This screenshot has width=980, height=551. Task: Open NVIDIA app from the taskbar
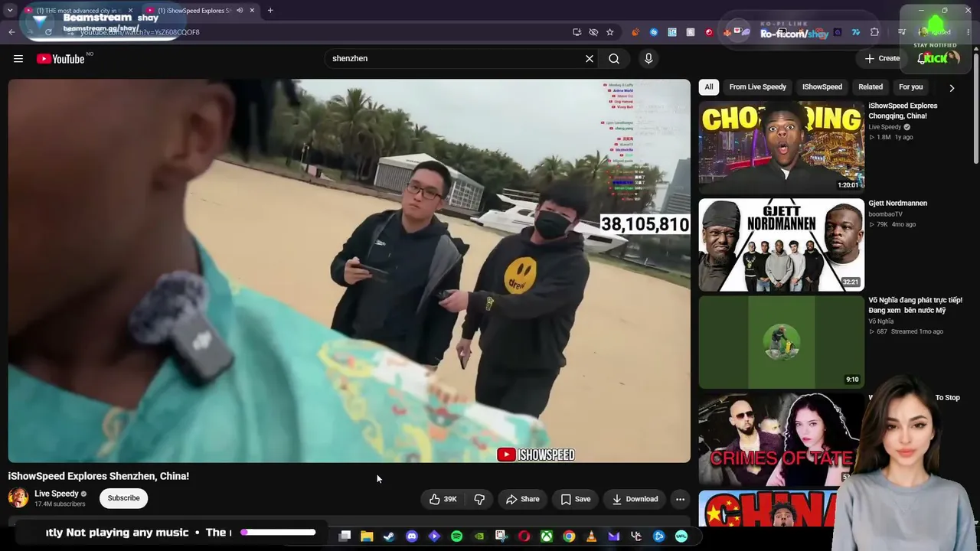(479, 536)
